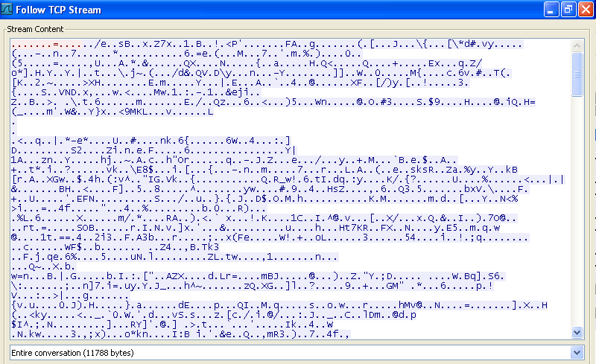Screen dimensions: 596x364
Task: Restore down the Follow TCP Stream window
Action: click(x=568, y=10)
